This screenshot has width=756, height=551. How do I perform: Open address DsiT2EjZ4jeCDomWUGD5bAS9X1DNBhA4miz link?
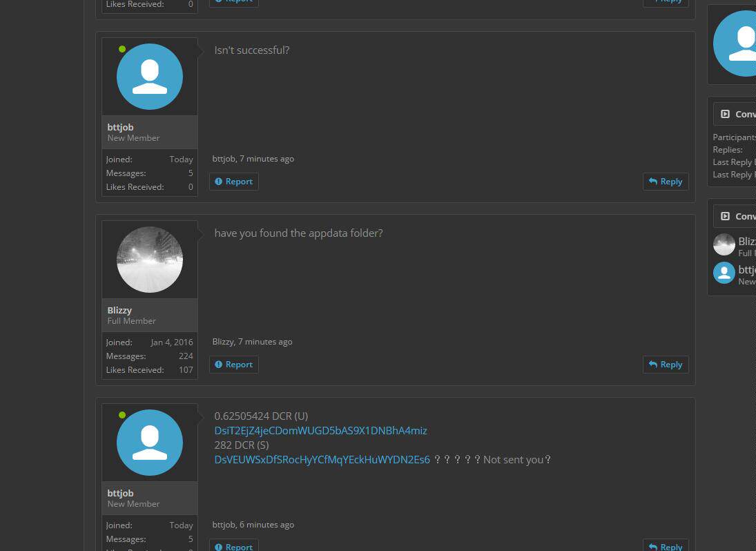320,430
